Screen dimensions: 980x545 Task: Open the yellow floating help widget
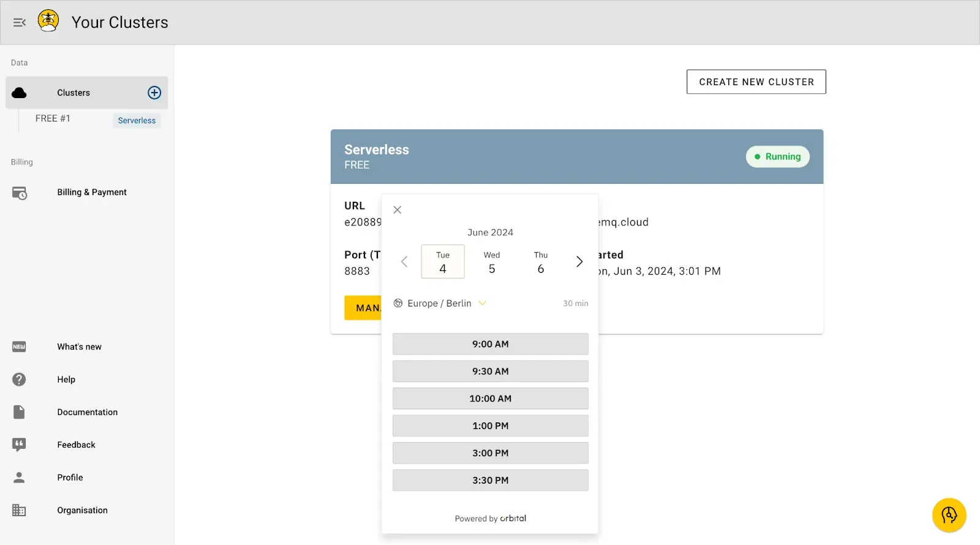949,515
